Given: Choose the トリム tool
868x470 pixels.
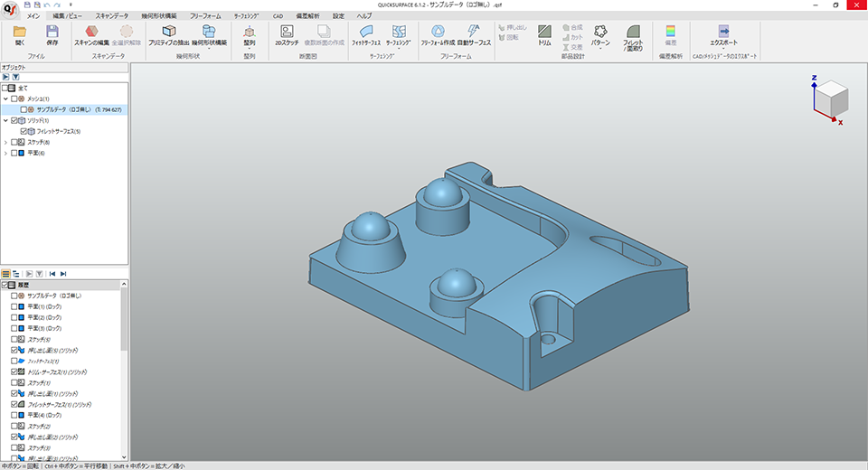Looking at the screenshot, I should 544,34.
